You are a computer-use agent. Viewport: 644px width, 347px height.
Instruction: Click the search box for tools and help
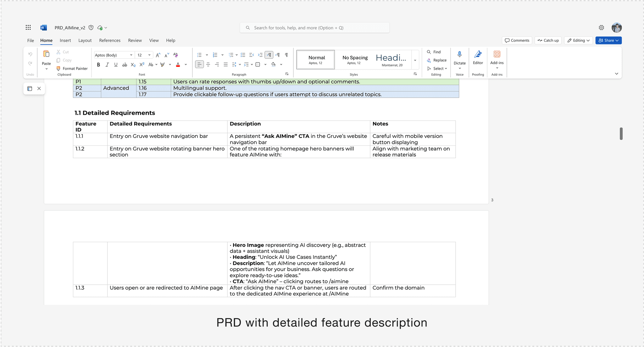pos(314,28)
